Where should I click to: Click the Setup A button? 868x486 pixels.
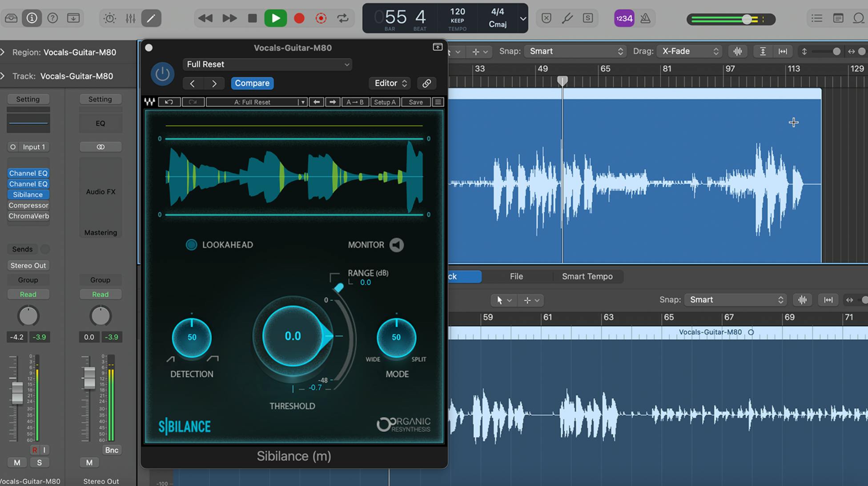[385, 102]
